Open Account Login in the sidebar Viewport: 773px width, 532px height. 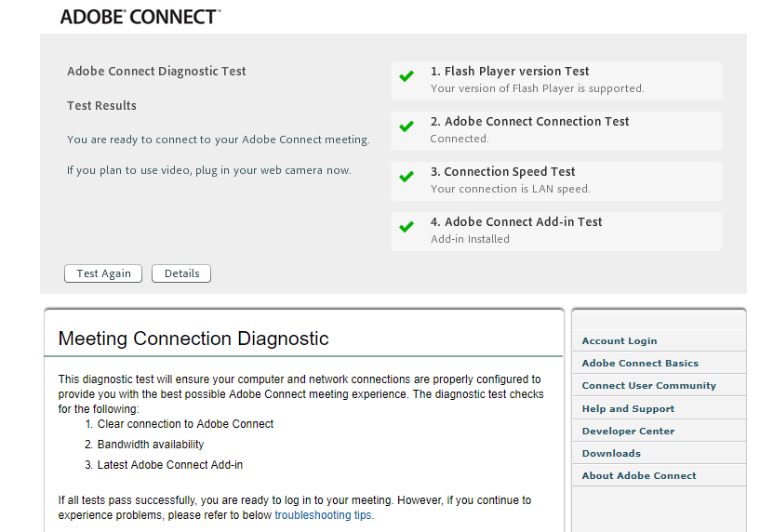(620, 341)
